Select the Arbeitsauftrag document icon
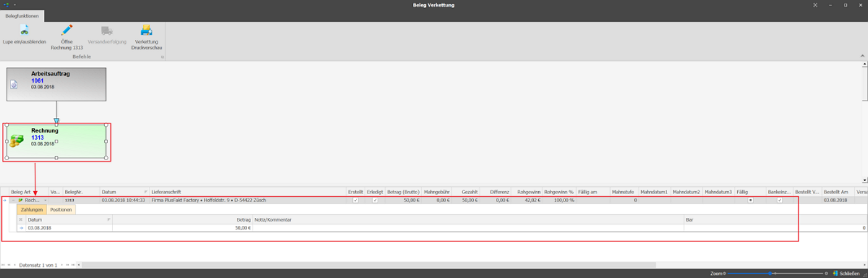Screen dimensions: 868x278 (x=14, y=84)
